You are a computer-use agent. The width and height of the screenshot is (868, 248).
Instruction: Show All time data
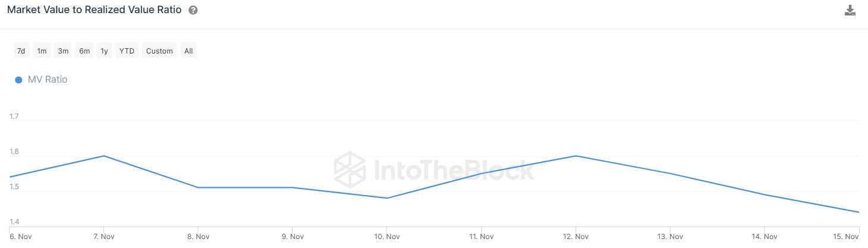point(188,51)
